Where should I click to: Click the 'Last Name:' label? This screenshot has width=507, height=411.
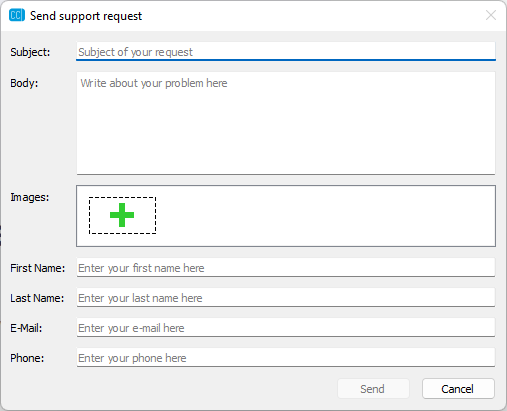tap(37, 298)
